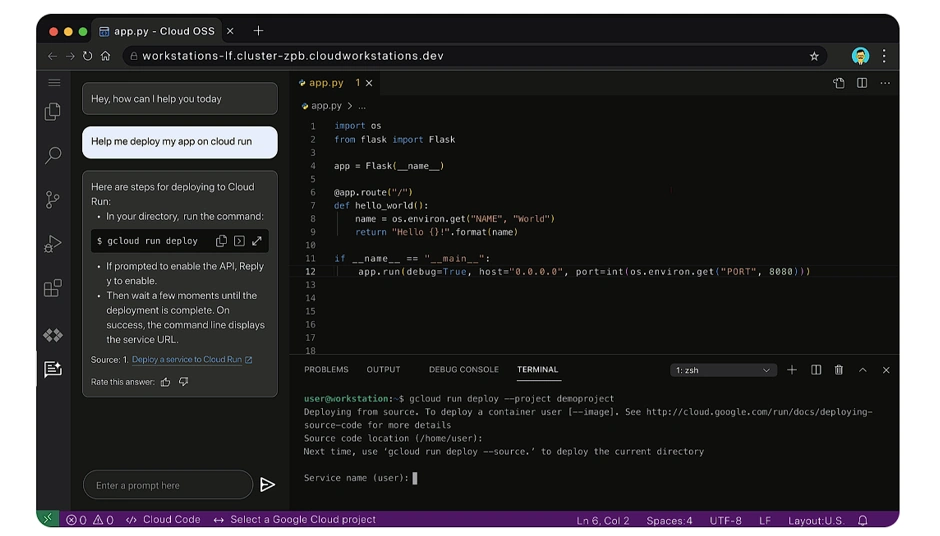Image resolution: width=940 pixels, height=536 pixels.
Task: Click Select a Google Cloud project
Action: [295, 520]
